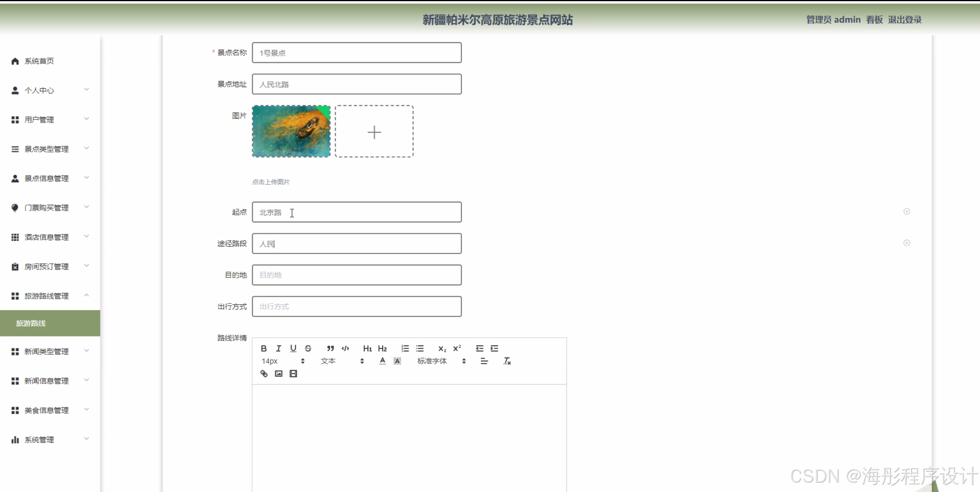This screenshot has width=980, height=492.
Task: Open the 系统首页 menu item
Action: tap(39, 61)
